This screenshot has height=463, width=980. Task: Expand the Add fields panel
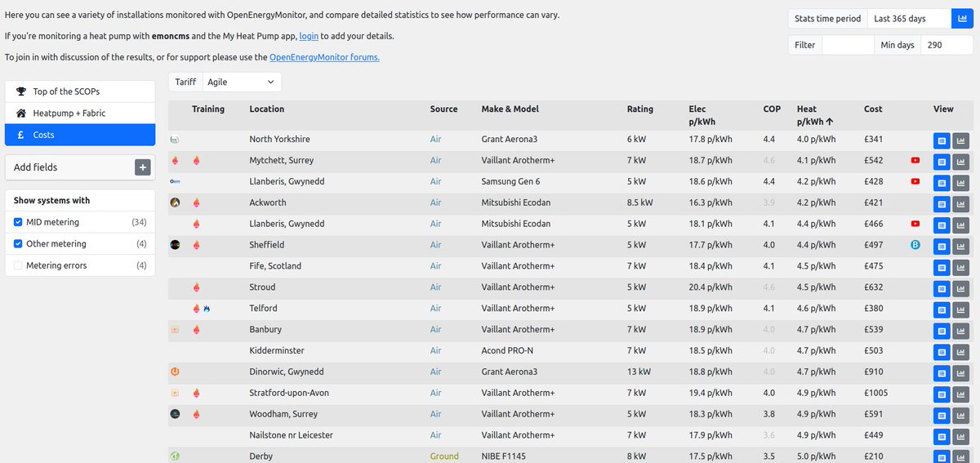(80, 167)
